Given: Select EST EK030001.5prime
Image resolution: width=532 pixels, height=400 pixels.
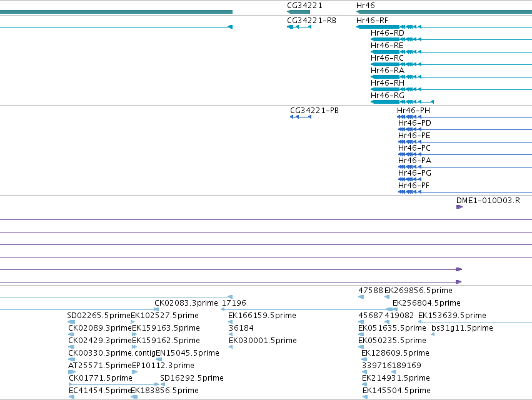Looking at the screenshot, I should point(263,341).
